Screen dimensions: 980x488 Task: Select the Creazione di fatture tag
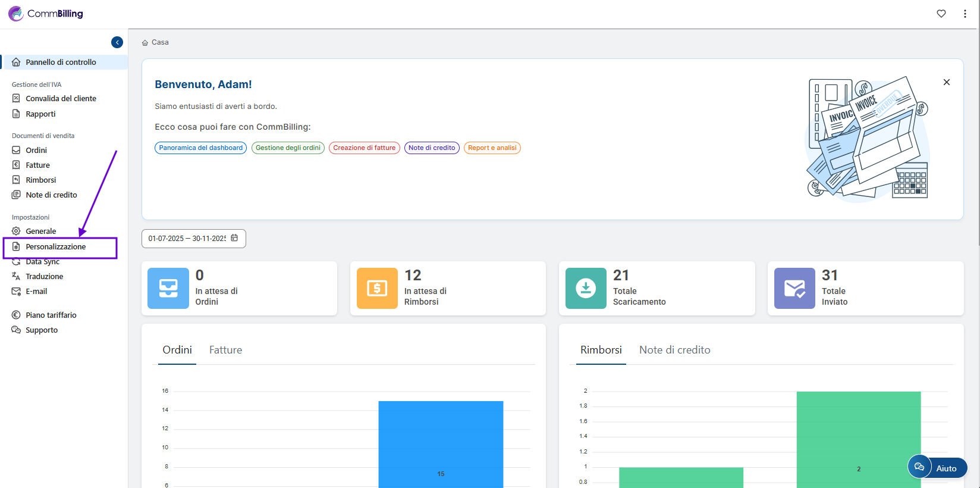364,148
